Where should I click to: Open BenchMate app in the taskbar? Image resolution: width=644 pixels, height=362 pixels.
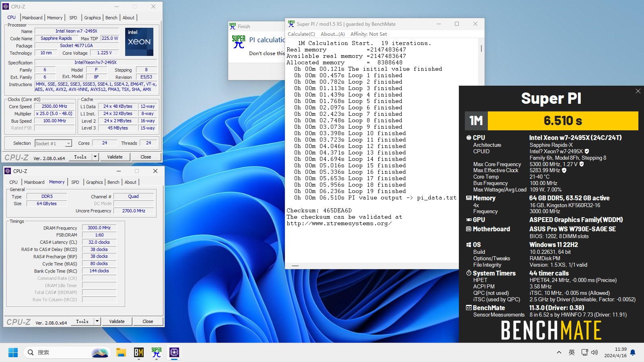[139, 352]
